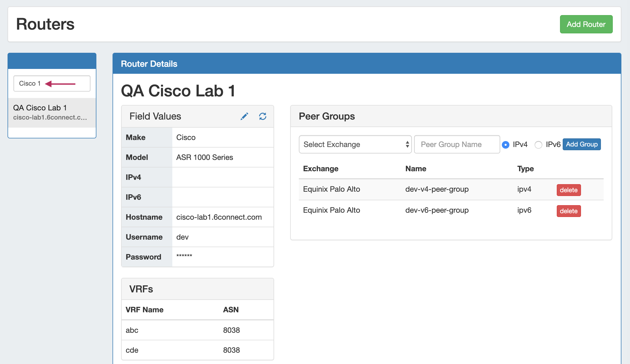Select the IPv6 radio button
The height and width of the screenshot is (364, 630).
coord(538,145)
